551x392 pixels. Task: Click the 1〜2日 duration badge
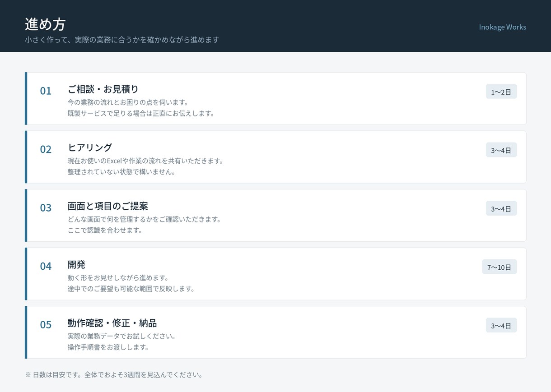tap(501, 92)
